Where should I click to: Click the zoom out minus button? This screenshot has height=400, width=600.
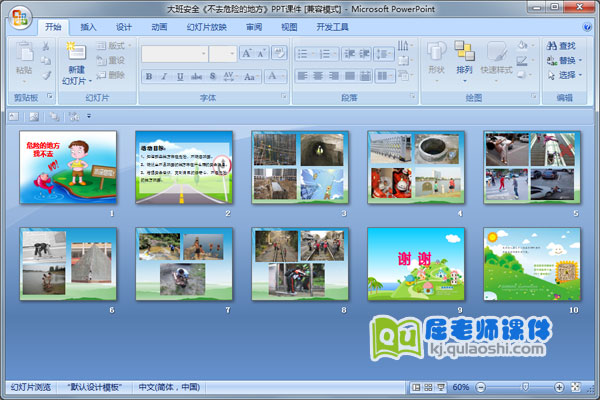pyautogui.click(x=481, y=387)
